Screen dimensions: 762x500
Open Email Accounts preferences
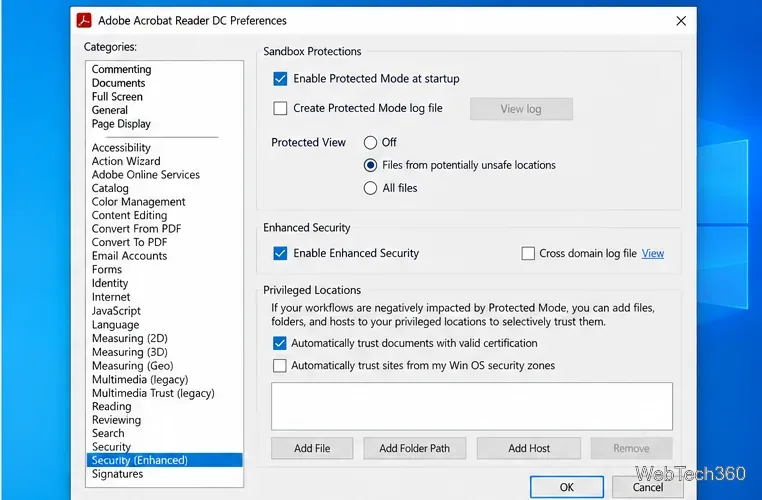click(x=129, y=256)
